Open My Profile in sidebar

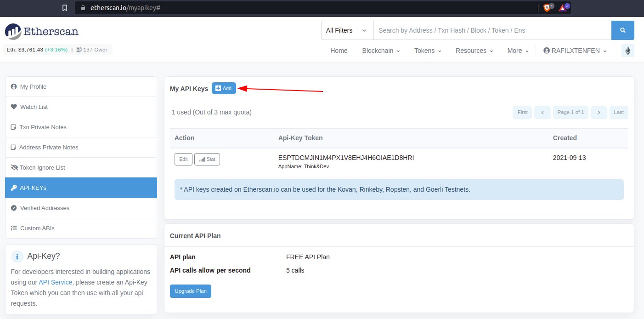(81, 87)
